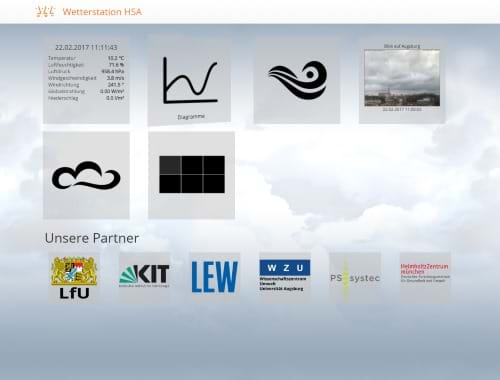This screenshot has height=380, width=500.
Task: Click the HelmholtzZentrum münchen partner logo
Action: click(x=425, y=278)
